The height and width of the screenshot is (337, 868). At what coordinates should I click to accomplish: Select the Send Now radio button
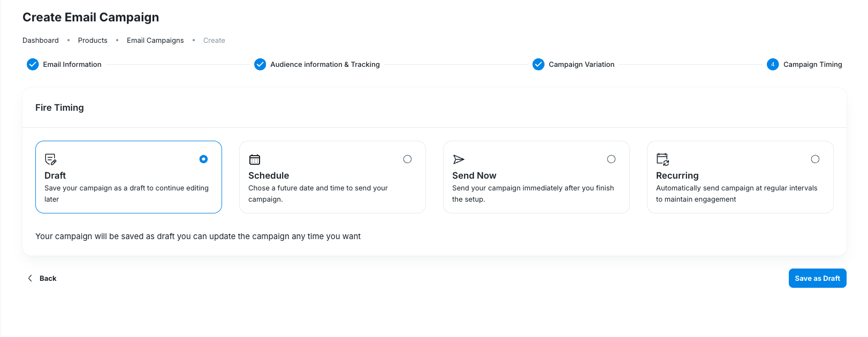611,159
